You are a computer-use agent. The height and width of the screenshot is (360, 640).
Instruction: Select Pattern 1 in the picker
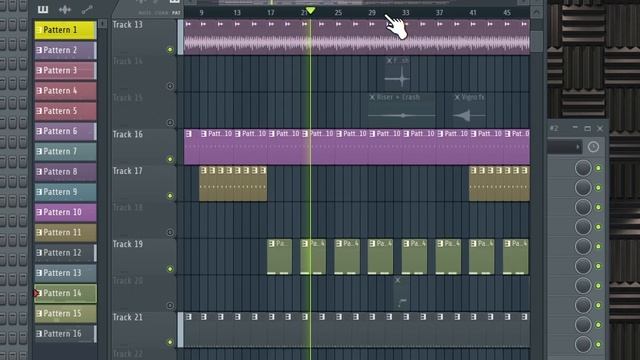65,30
